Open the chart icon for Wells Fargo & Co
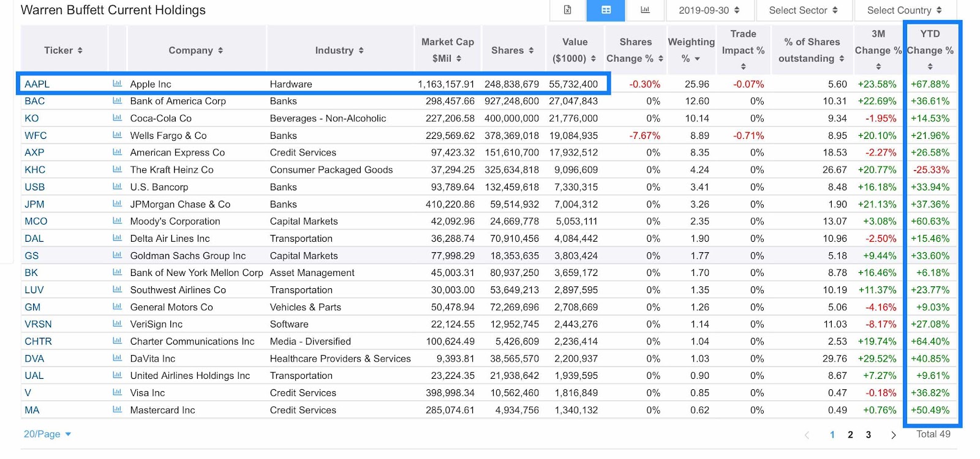980x459 pixels. tap(117, 135)
